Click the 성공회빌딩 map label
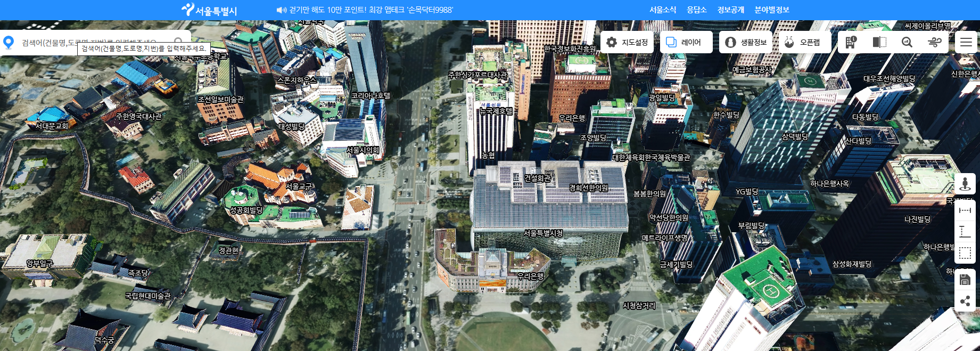Image resolution: width=980 pixels, height=351 pixels. (246, 210)
